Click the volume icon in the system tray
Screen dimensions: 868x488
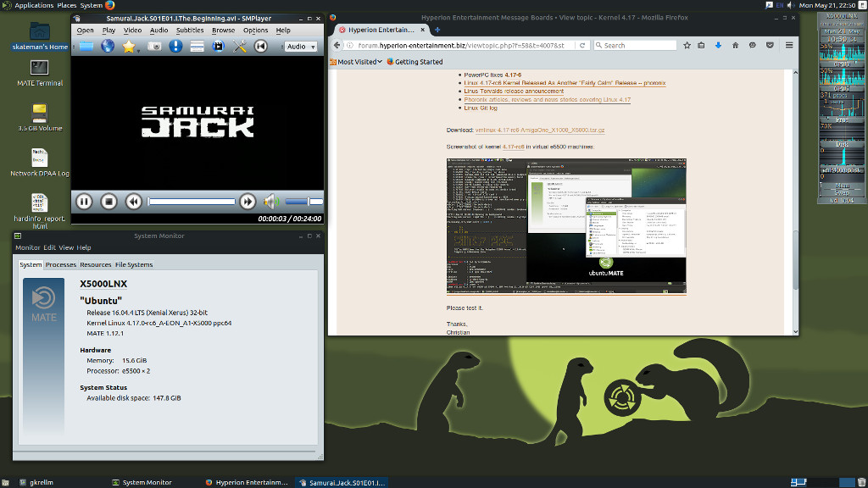791,6
